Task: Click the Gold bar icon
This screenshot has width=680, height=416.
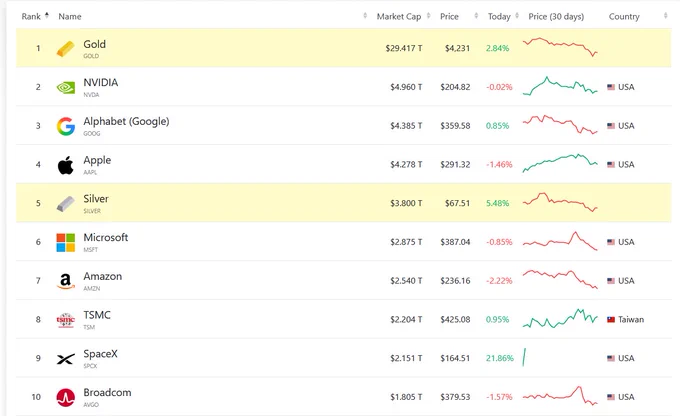Action: pos(65,49)
